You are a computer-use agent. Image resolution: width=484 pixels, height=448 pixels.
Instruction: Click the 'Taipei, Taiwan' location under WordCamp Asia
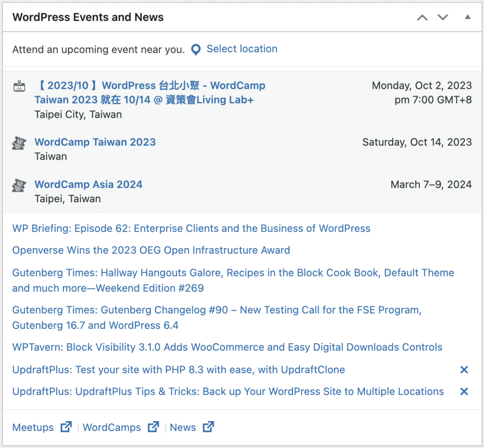coord(68,198)
